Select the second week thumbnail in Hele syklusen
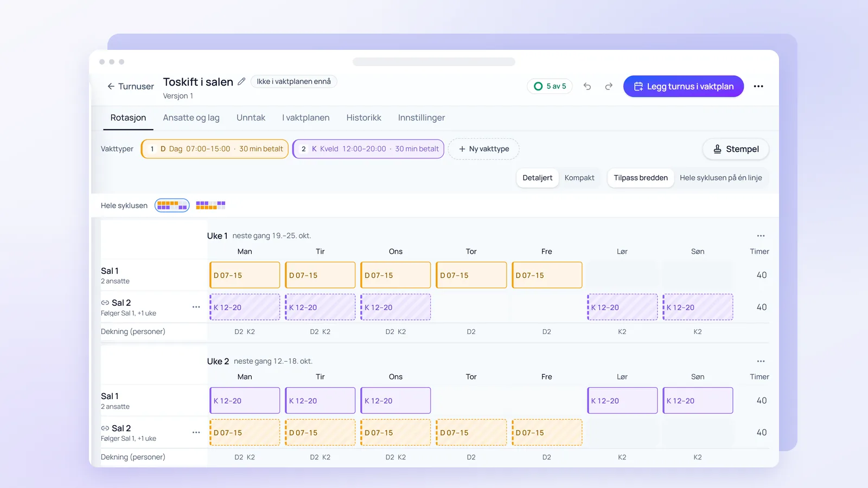Viewport: 868px width, 488px height. coord(210,206)
